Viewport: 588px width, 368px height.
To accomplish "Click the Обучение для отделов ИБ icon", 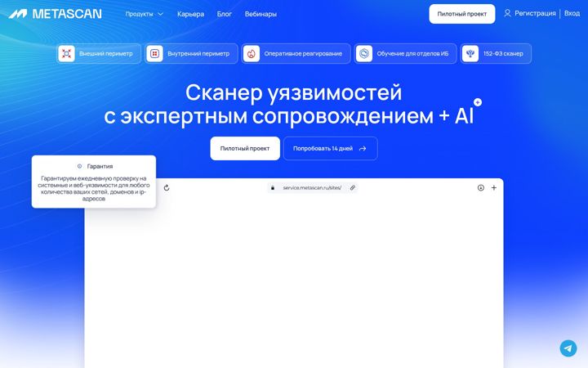I will [x=363, y=53].
